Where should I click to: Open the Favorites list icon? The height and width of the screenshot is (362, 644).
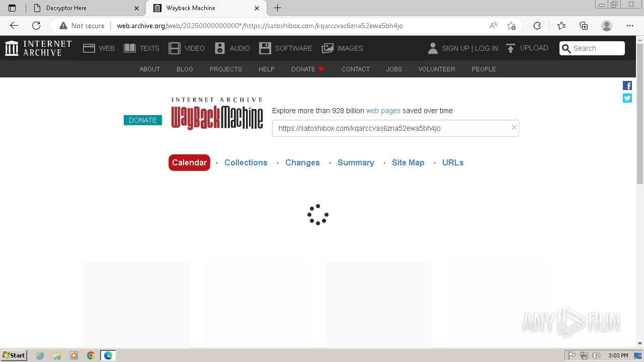pos(561,26)
